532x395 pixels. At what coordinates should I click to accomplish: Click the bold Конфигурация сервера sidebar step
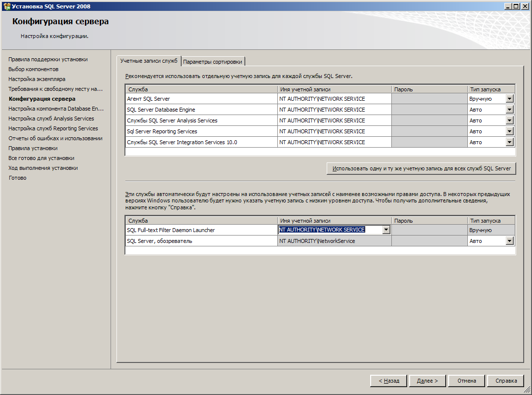pyautogui.click(x=42, y=99)
